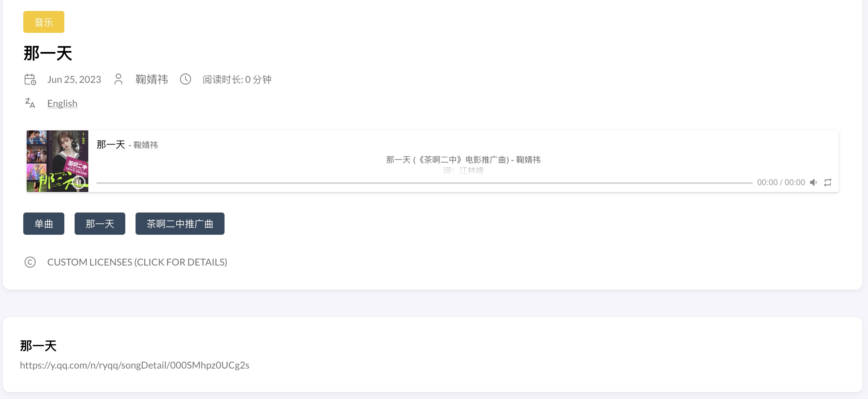Mute the player with speaker icon
The height and width of the screenshot is (399, 868).
(814, 182)
